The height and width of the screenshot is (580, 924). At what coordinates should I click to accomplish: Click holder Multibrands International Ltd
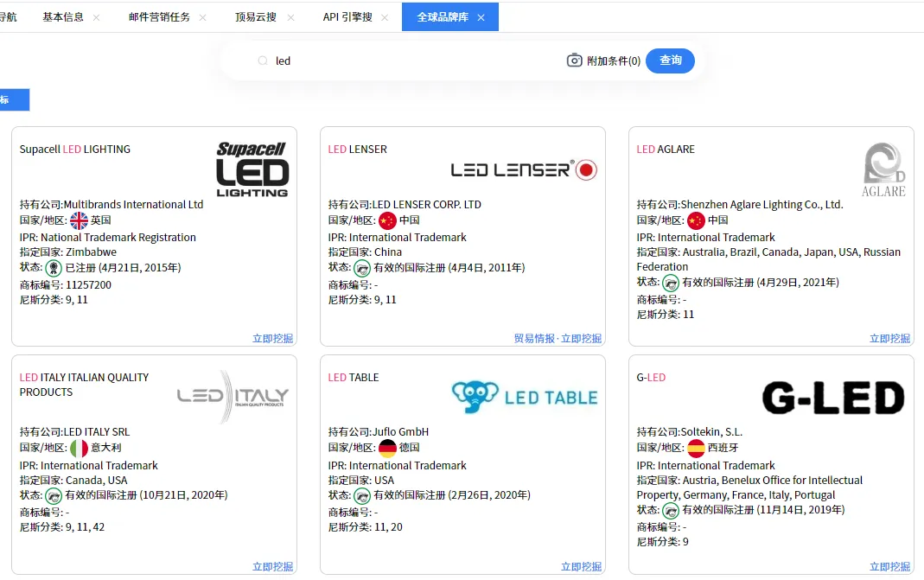click(133, 205)
